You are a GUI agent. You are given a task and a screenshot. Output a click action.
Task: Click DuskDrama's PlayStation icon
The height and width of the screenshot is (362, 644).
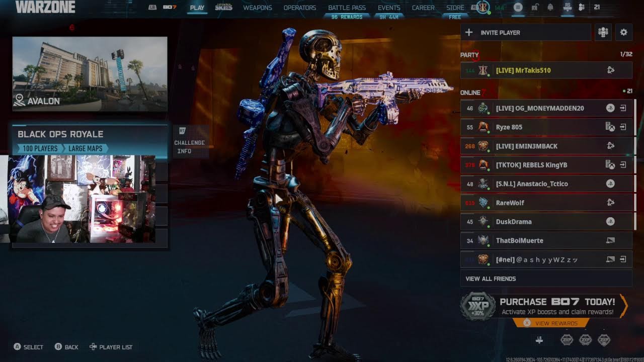(x=610, y=222)
